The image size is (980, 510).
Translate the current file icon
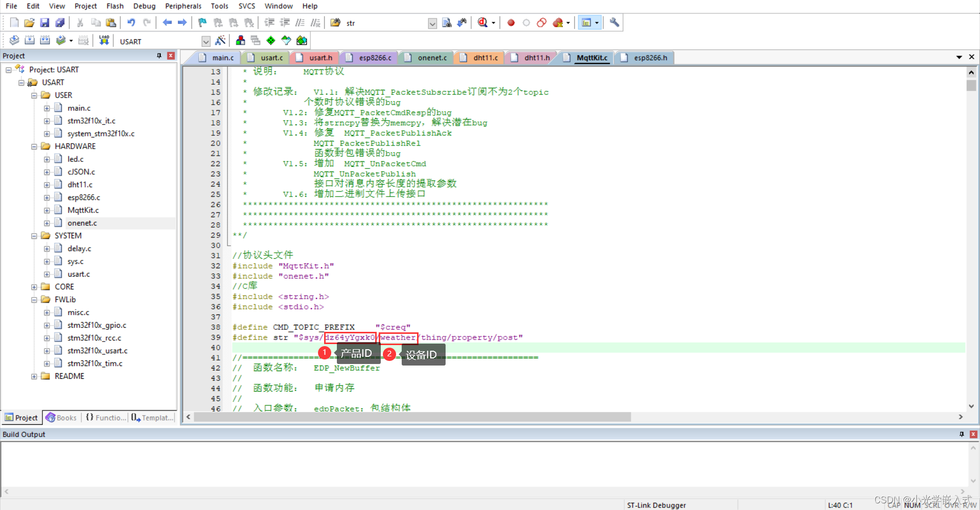click(x=14, y=41)
